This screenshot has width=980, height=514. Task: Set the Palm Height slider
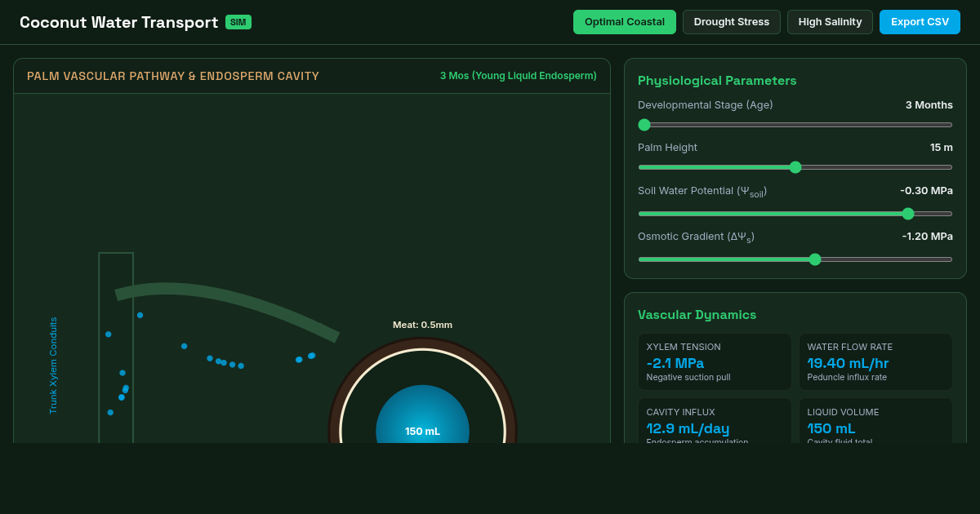(x=795, y=167)
